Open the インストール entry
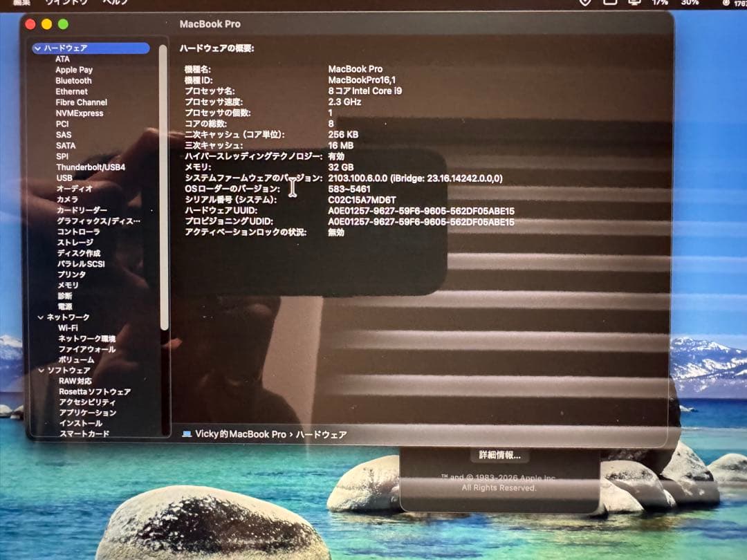 tap(81, 423)
